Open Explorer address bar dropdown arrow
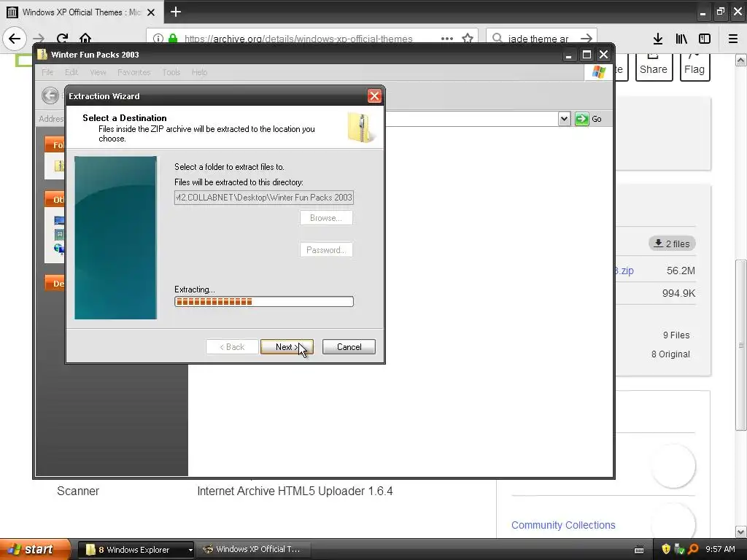 tap(564, 119)
